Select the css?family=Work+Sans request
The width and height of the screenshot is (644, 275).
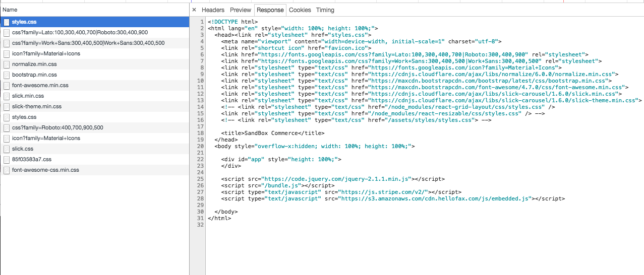coord(88,43)
